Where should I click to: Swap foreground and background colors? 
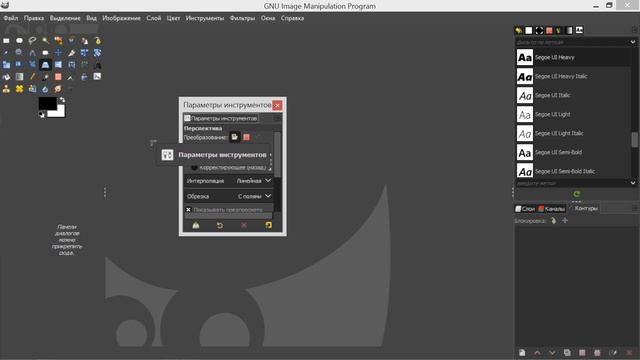point(62,99)
